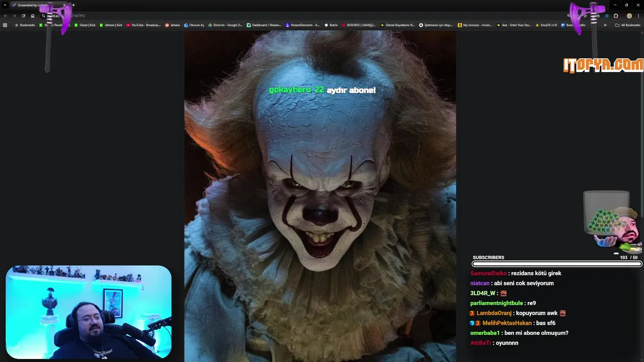
Task: Click the site info icon in address bar
Action: click(43, 16)
